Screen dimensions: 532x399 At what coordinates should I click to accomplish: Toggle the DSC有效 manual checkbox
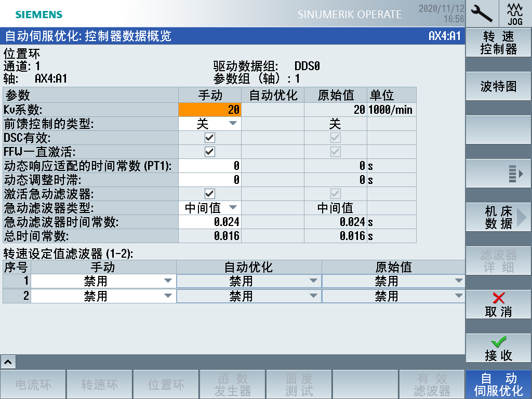coord(210,138)
